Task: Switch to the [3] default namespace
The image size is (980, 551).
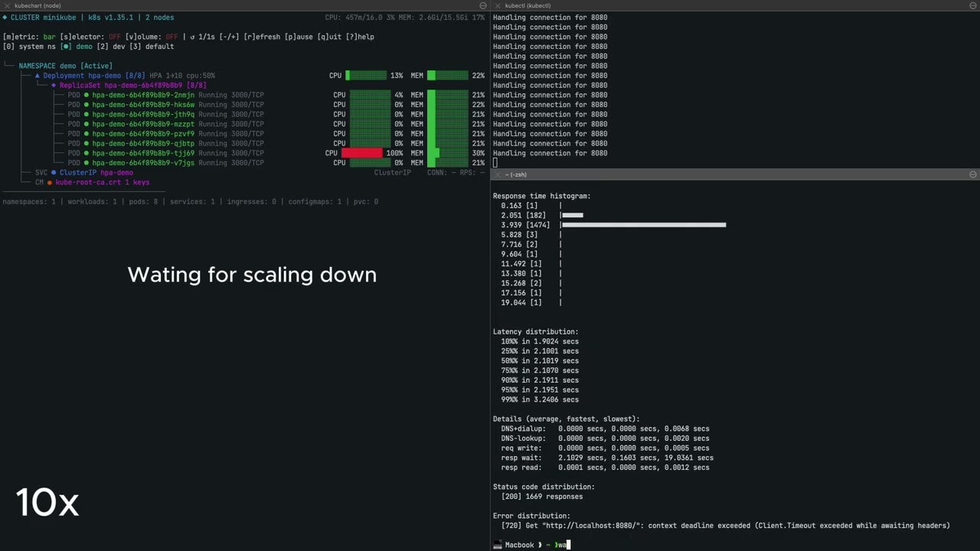Action: click(x=152, y=47)
